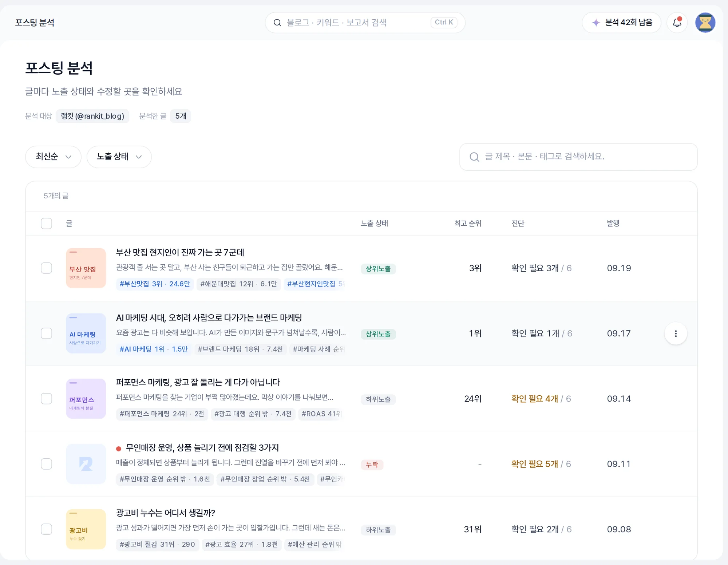Open the three-dot menu on AI 마케팅 row

tap(676, 333)
